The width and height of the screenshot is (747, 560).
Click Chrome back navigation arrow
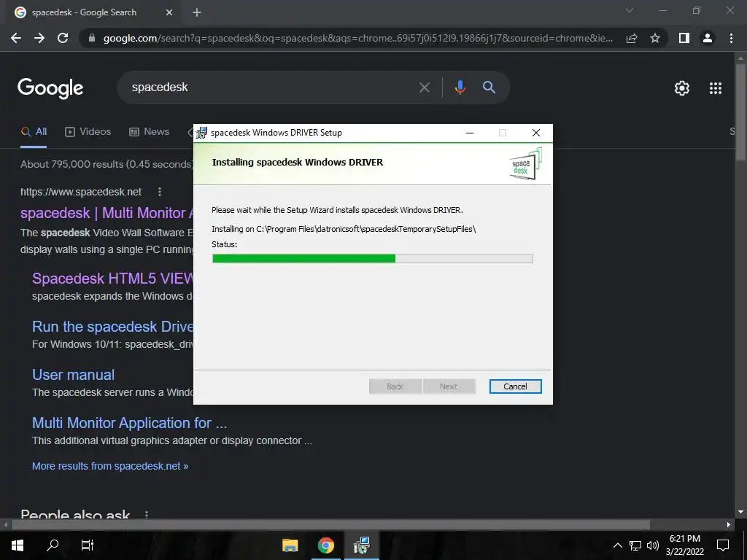point(16,38)
